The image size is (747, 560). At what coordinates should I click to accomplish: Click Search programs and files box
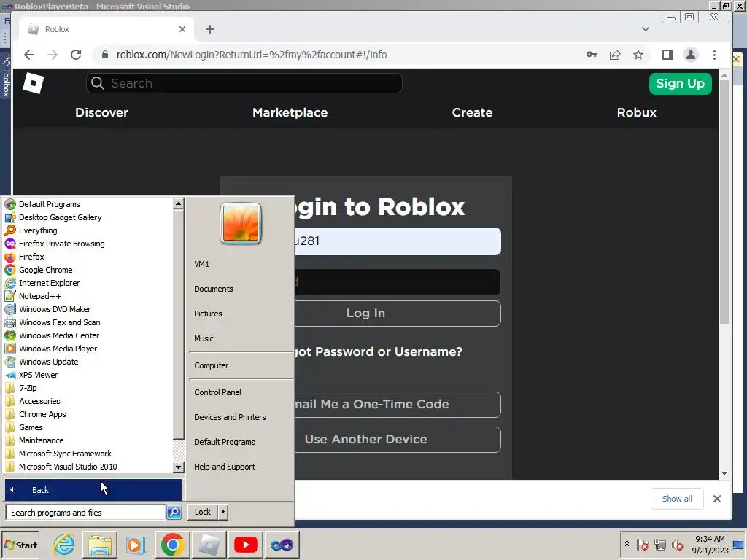tap(86, 513)
